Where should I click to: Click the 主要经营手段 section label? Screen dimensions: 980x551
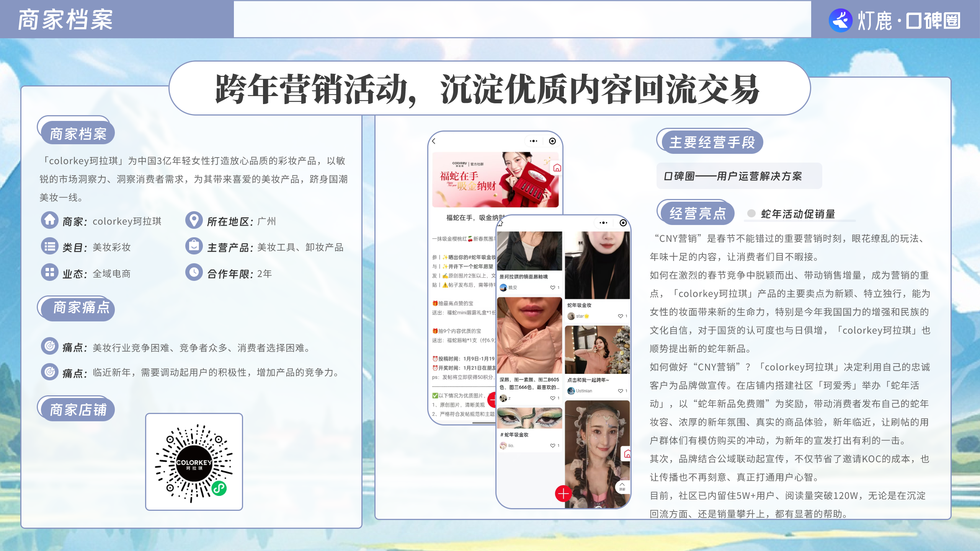pos(712,142)
